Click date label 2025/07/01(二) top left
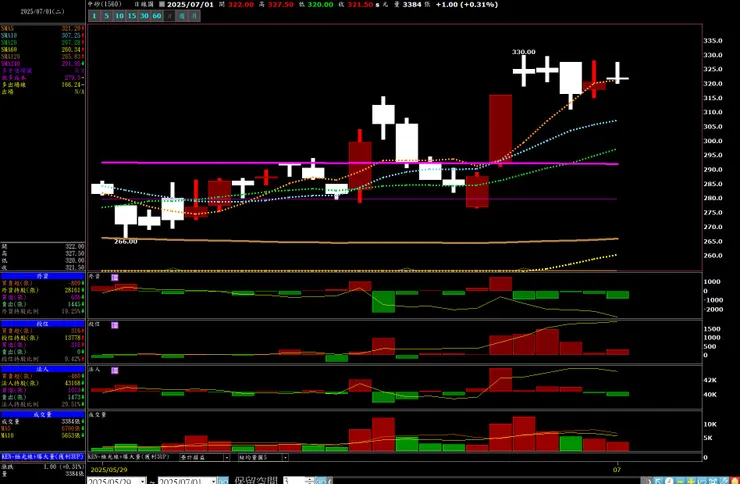This screenshot has height=484, width=740. coord(42,12)
